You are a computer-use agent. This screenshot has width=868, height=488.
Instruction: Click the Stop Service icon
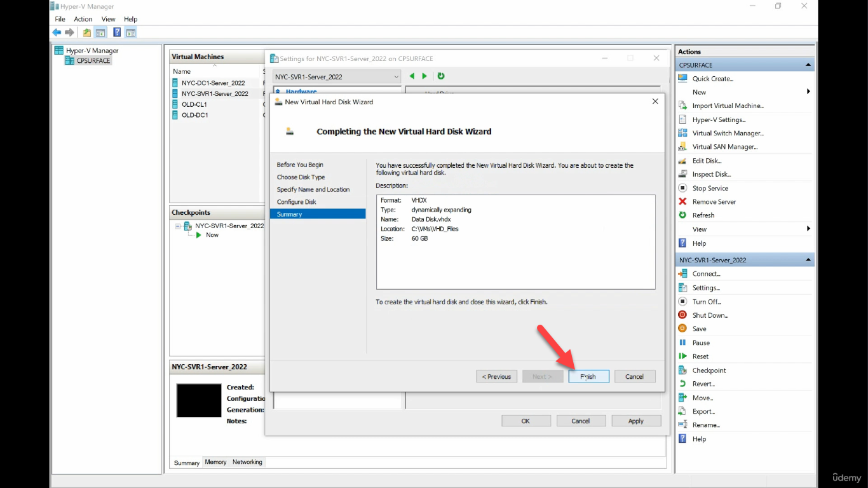682,188
